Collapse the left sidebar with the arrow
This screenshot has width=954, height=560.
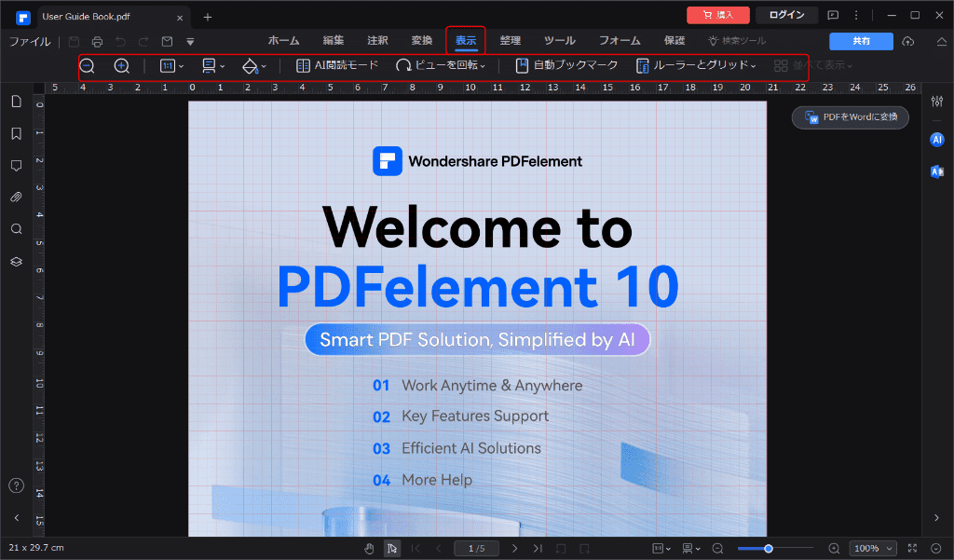(x=17, y=517)
